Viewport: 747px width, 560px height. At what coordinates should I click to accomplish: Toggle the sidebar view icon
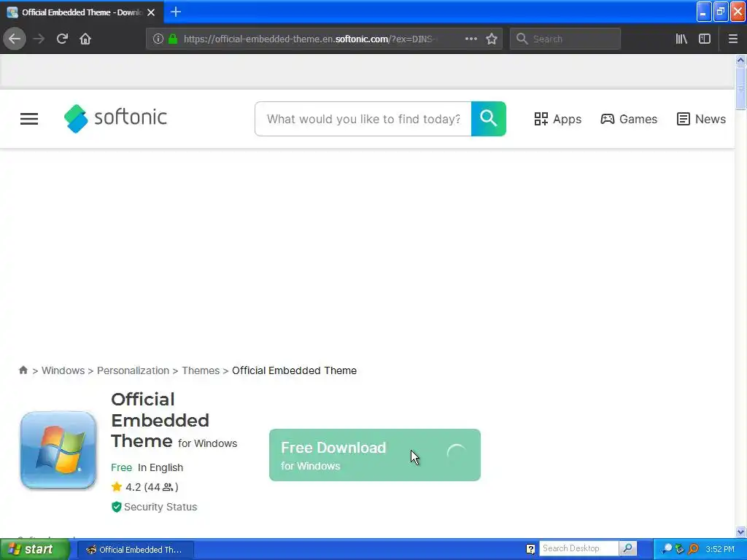click(705, 39)
